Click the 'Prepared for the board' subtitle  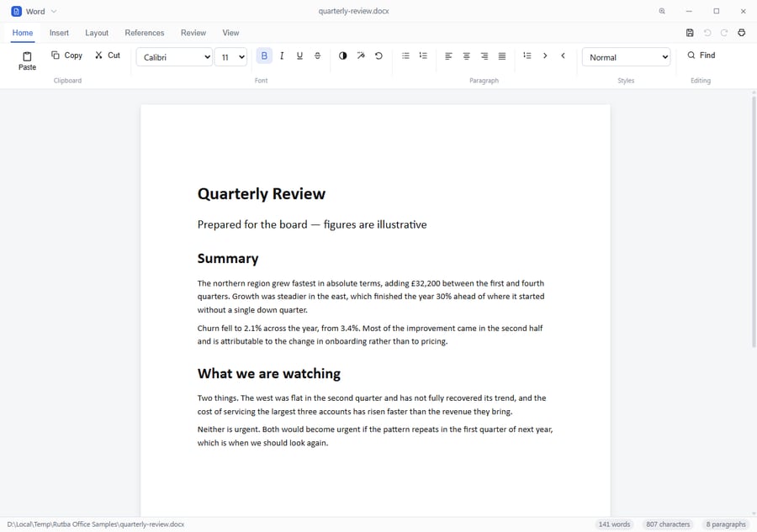point(312,224)
